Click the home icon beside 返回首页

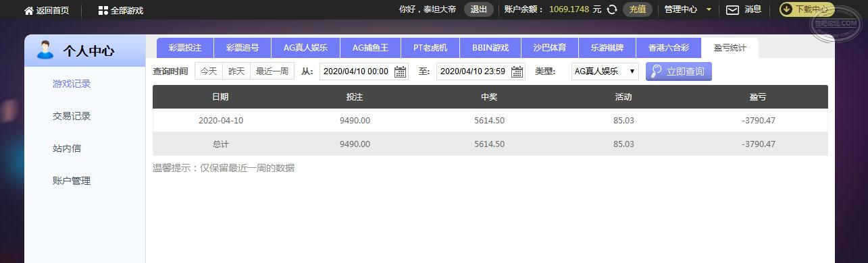pyautogui.click(x=29, y=11)
